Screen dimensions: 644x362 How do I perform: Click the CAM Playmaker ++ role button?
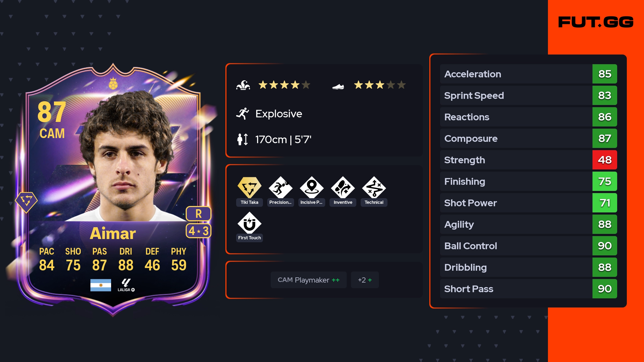[309, 280]
